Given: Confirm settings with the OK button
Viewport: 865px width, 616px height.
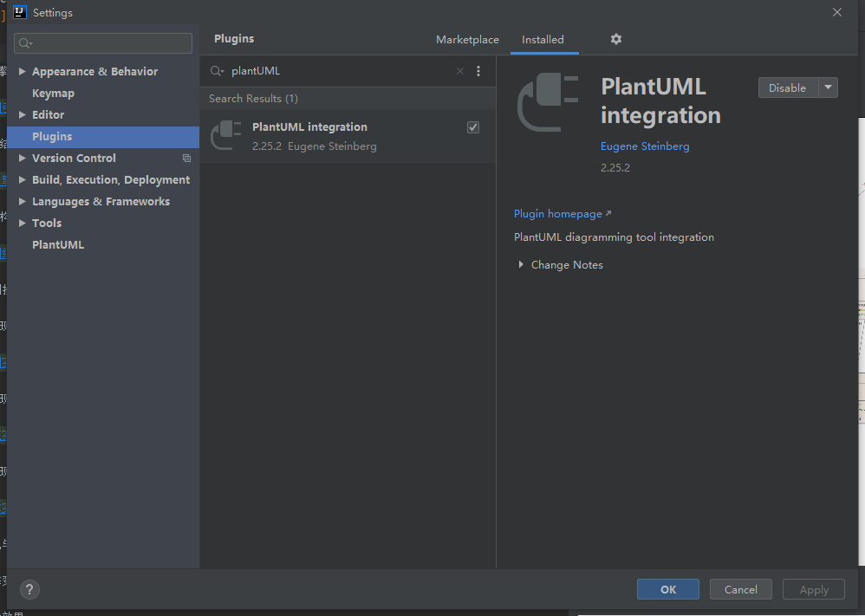Looking at the screenshot, I should 667,589.
